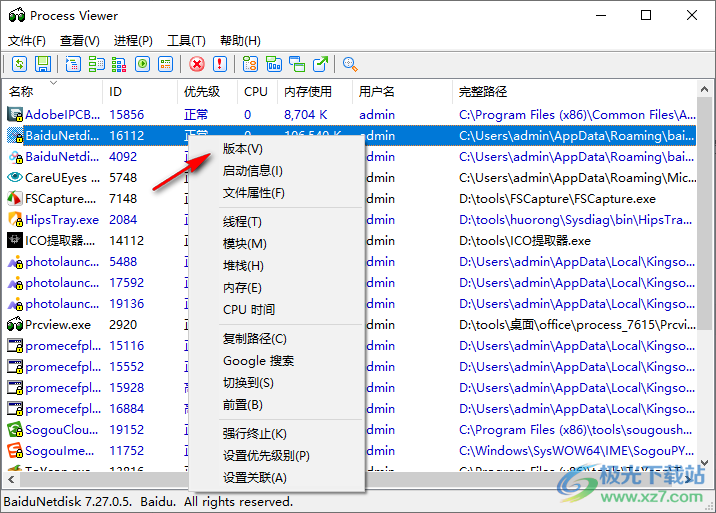Click the BaiduNetdisk icon in row 4092
716x513 pixels.
pos(15,156)
